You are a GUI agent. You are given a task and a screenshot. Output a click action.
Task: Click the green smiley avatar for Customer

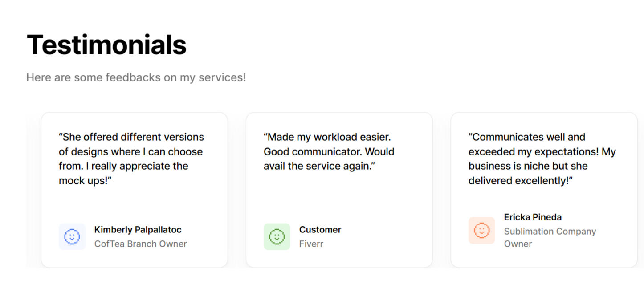point(277,236)
